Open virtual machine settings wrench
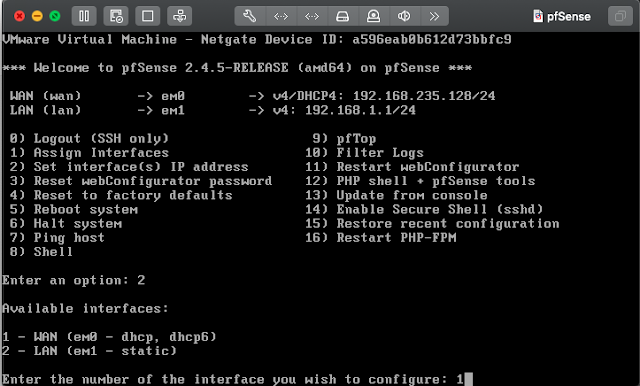The image size is (640, 386). coord(250,16)
